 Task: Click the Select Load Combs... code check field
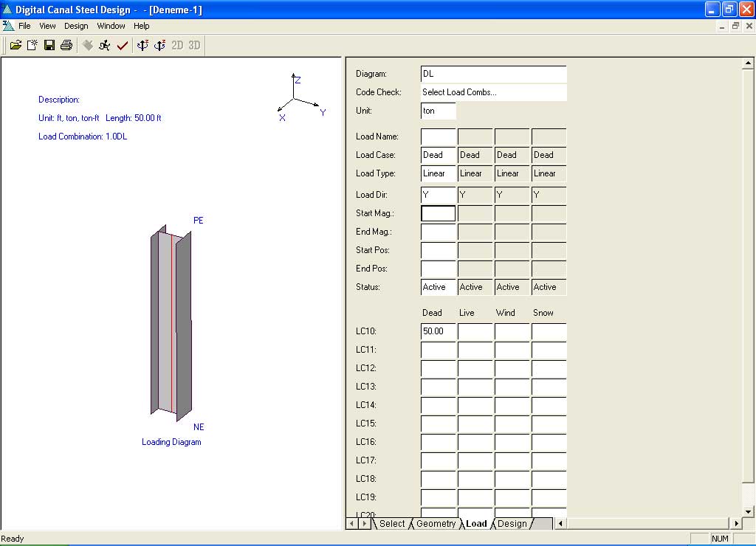tap(494, 92)
